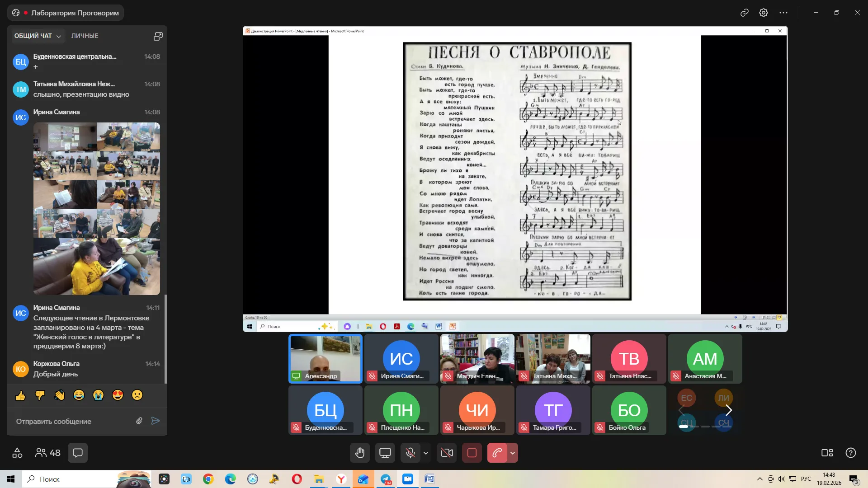
Task: Raise hand in the conference
Action: click(x=360, y=453)
